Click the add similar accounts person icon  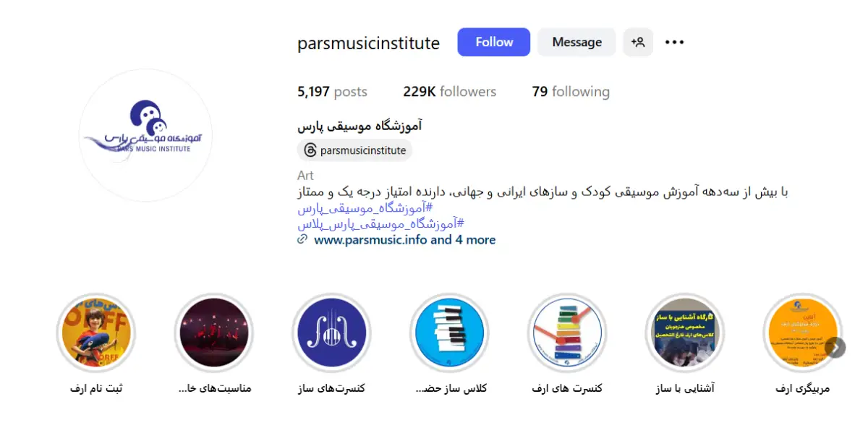coord(638,42)
